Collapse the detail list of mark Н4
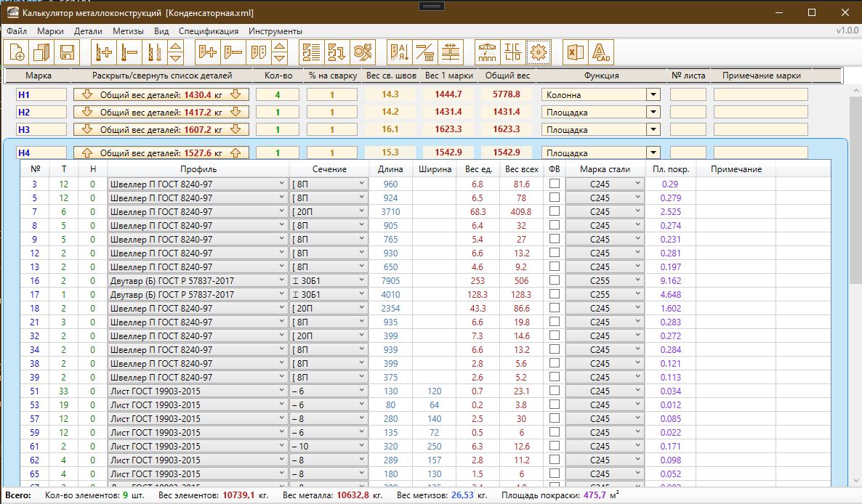The height and width of the screenshot is (504, 862). [x=161, y=153]
